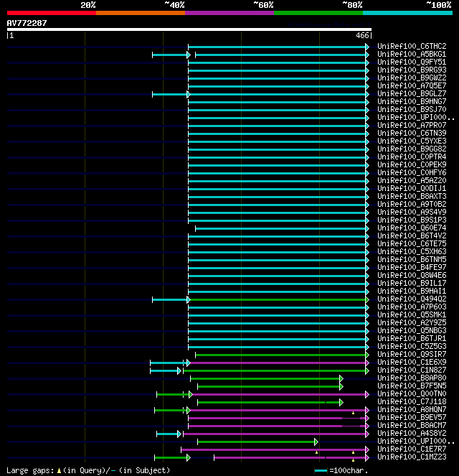Viewport: 459px width, 476px height.
Task: Click the UniRef100_A7Q5E7 entry
Action: [x=412, y=85]
